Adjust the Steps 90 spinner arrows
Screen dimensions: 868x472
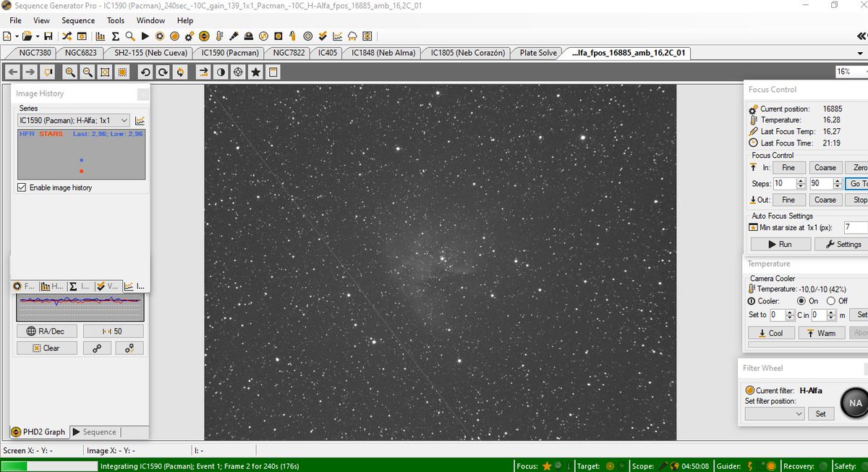[838, 184]
